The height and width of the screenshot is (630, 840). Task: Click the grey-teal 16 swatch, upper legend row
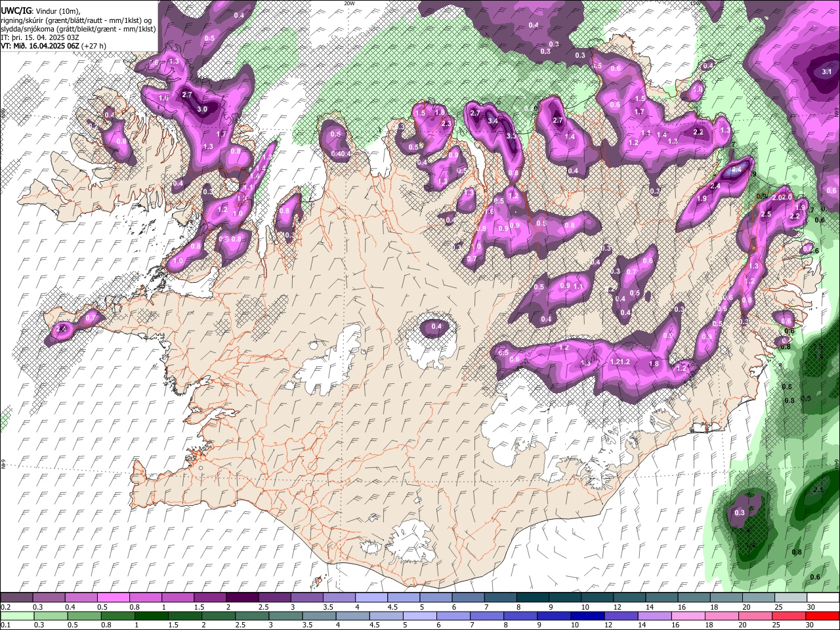click(694, 598)
